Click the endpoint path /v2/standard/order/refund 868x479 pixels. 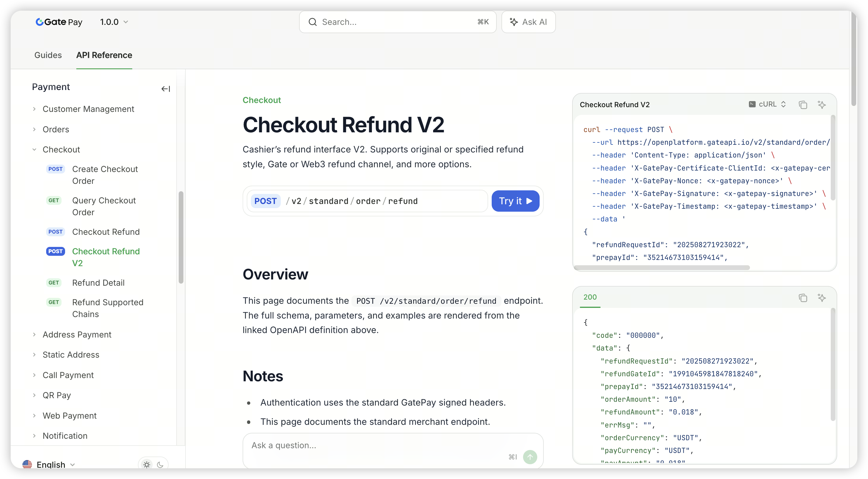click(351, 201)
